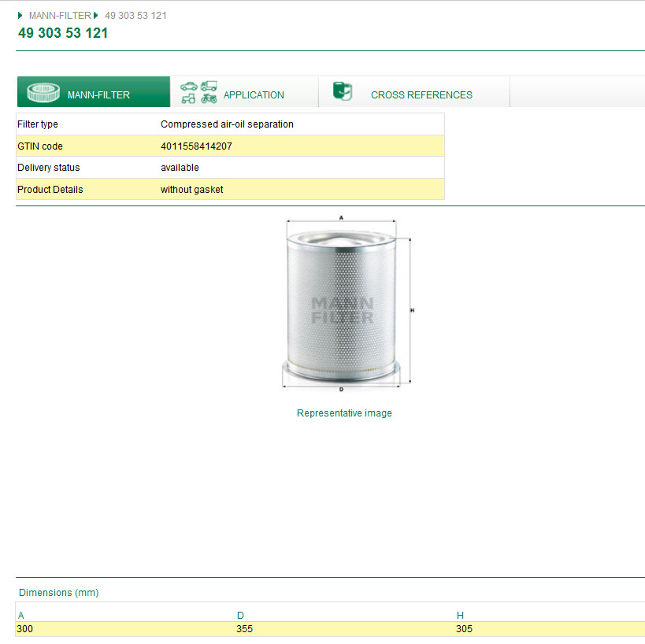Select the GTIN code label

[x=40, y=146]
